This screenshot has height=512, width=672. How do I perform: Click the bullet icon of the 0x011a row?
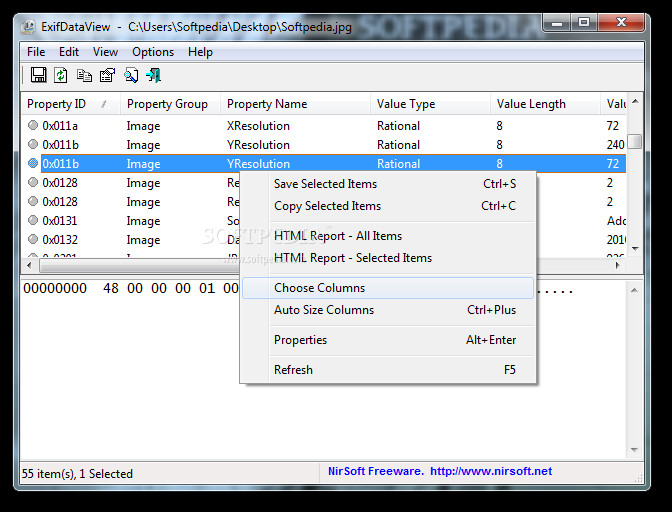coord(33,126)
